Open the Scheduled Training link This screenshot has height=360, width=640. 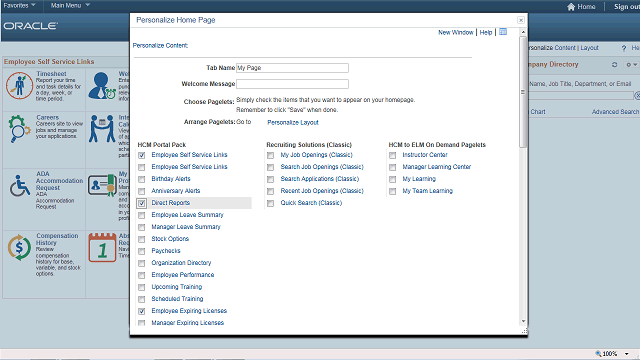pyautogui.click(x=177, y=299)
